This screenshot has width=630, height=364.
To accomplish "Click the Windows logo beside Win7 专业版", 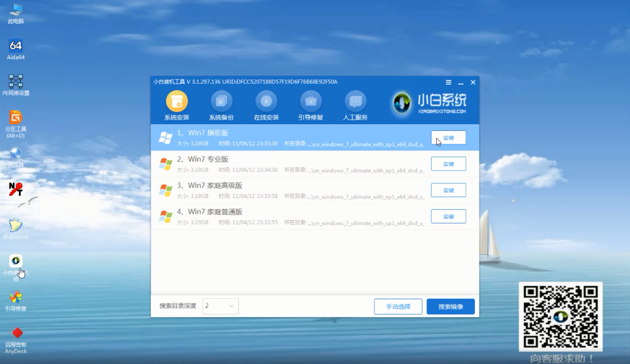I will [x=165, y=164].
